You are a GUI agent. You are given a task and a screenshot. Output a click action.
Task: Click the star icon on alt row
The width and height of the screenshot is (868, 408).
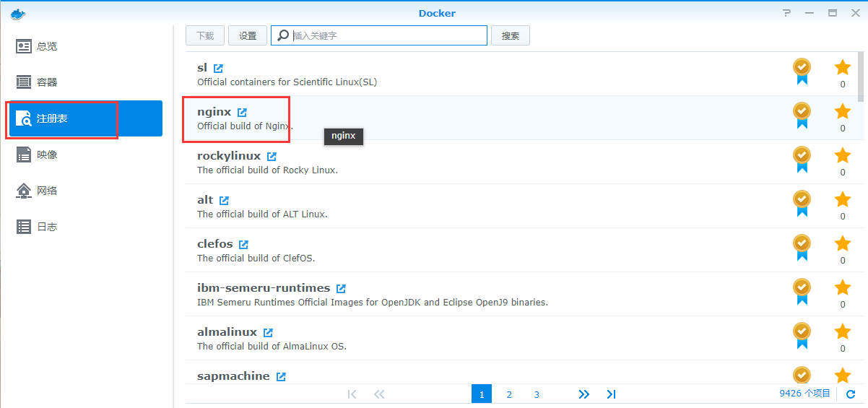point(843,199)
